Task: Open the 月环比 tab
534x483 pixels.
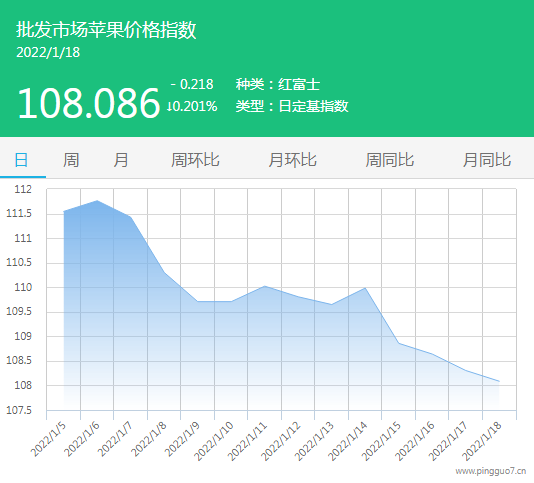Action: tap(292, 160)
